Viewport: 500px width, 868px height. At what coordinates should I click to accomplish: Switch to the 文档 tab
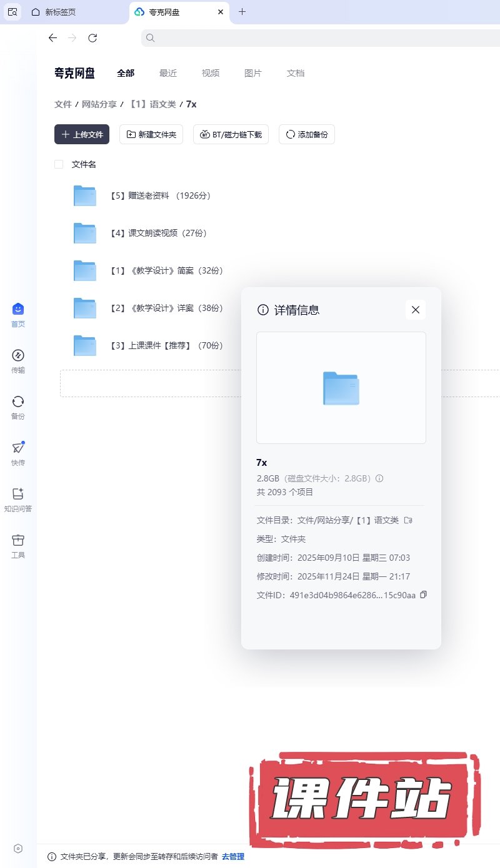pos(296,73)
